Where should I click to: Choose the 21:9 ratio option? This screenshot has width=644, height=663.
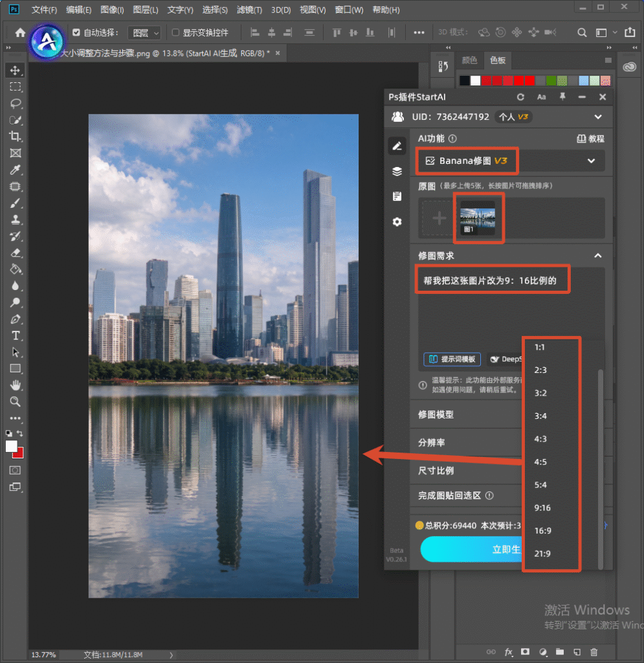tap(542, 554)
